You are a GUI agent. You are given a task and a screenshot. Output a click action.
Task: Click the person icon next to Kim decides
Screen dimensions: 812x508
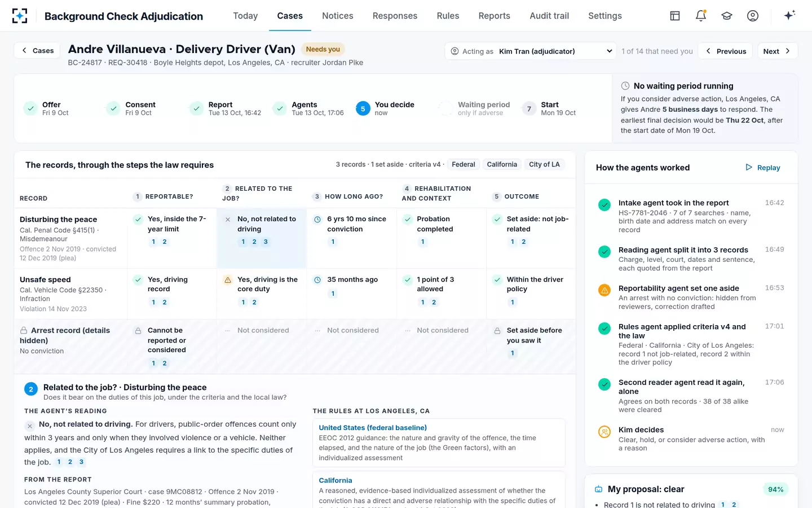604,432
